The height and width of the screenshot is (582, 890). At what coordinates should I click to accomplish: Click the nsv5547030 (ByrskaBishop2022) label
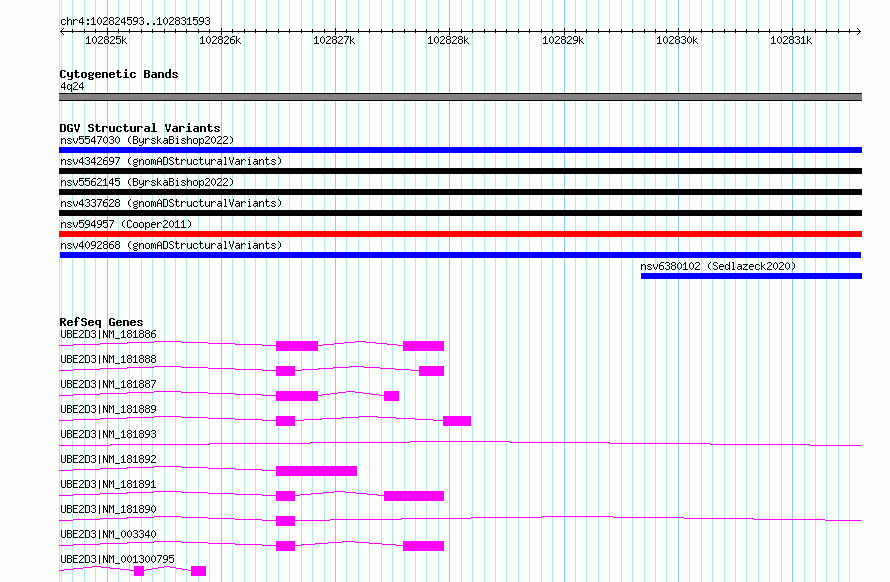(147, 140)
